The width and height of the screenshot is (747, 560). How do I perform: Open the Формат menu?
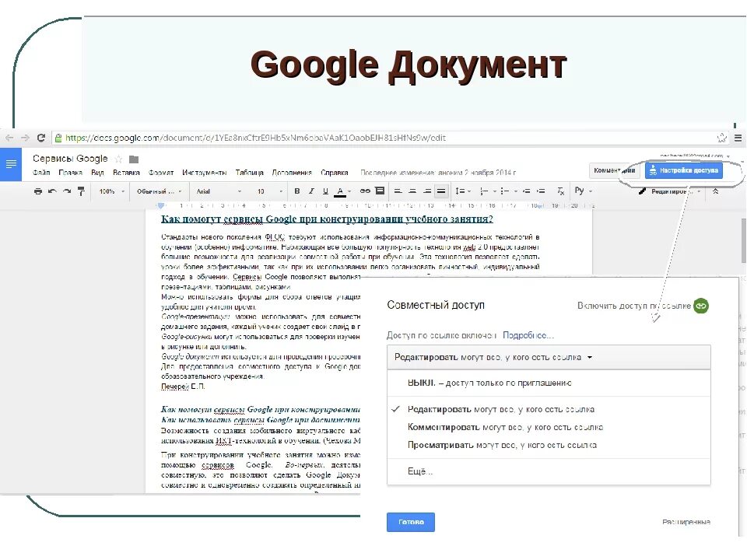(161, 173)
